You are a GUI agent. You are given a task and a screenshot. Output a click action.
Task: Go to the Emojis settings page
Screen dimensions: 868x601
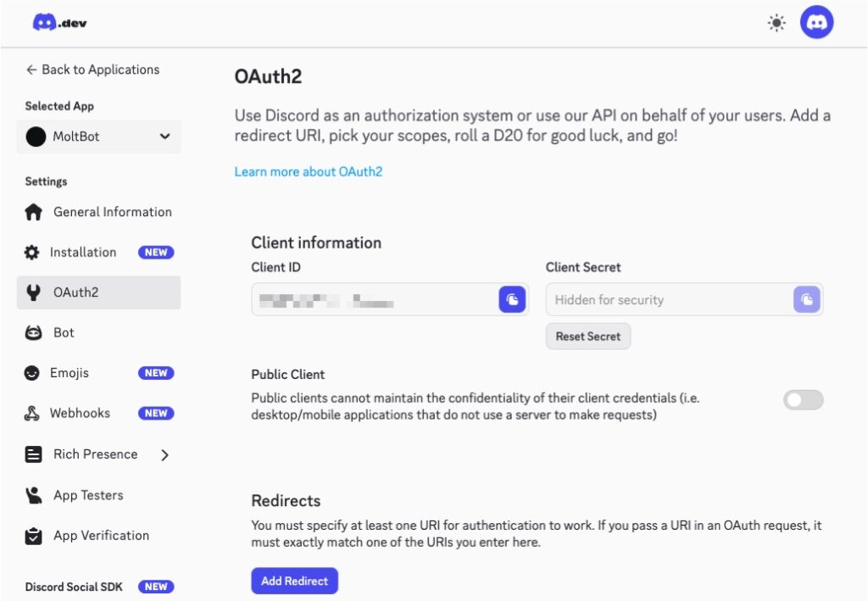70,373
